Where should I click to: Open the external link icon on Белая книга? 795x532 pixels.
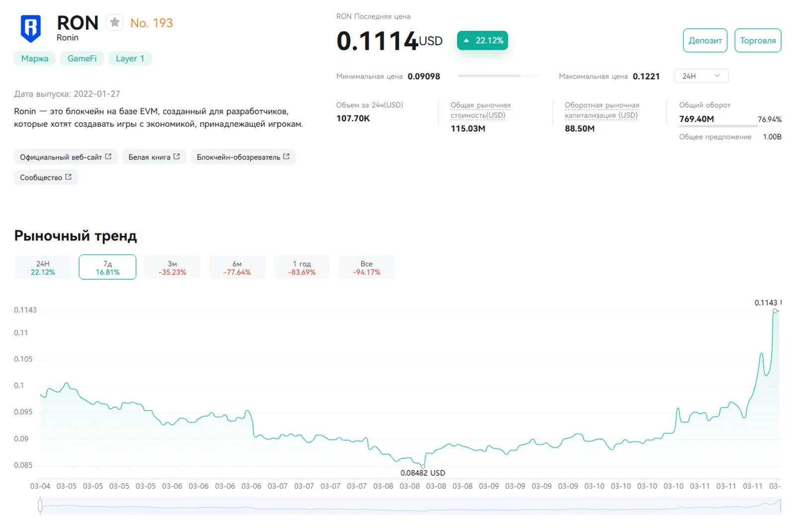pos(176,156)
